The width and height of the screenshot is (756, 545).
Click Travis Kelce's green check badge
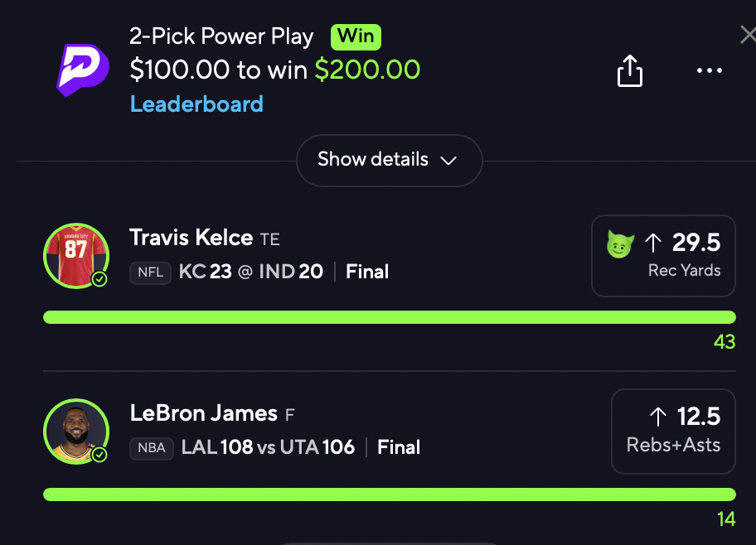(99, 280)
